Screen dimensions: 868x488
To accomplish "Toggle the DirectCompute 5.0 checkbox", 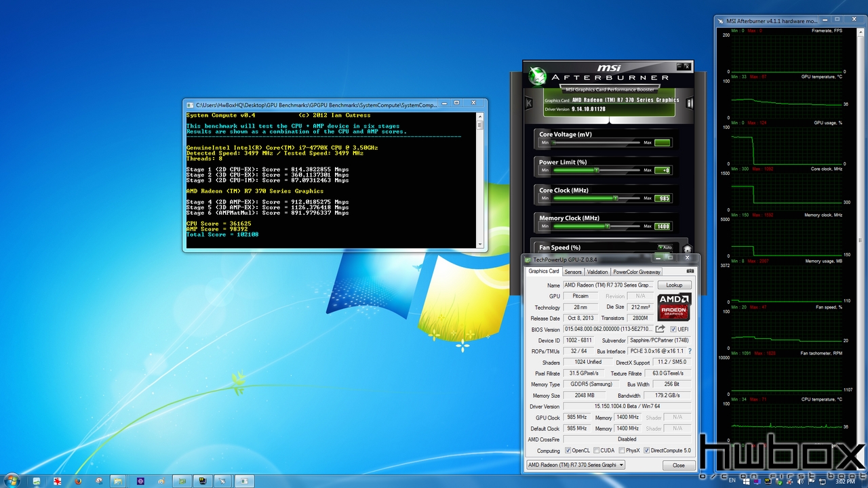I will pos(646,451).
